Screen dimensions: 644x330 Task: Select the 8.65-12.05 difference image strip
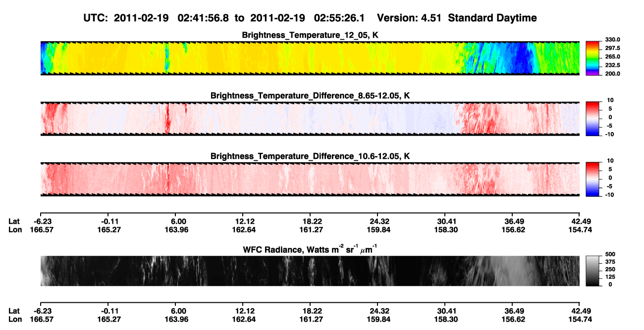(x=310, y=119)
